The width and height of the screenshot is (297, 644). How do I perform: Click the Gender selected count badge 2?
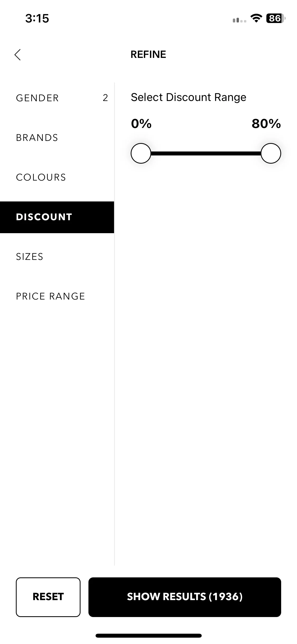[105, 98]
